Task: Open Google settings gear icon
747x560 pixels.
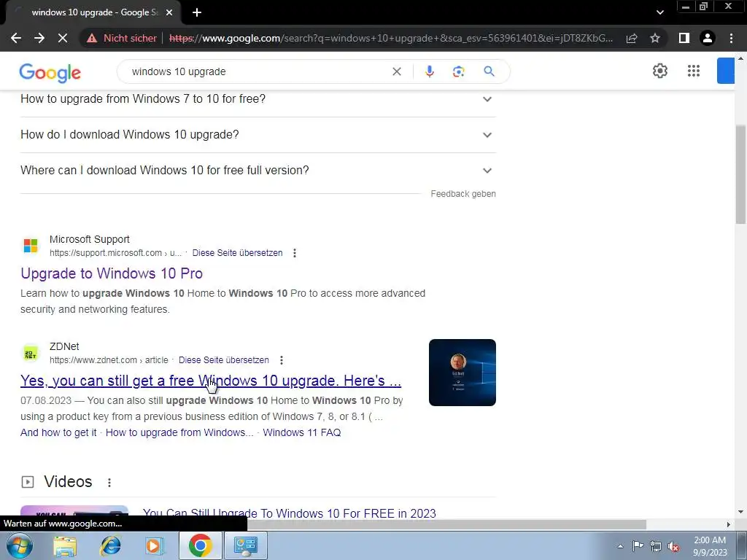Action: click(659, 71)
